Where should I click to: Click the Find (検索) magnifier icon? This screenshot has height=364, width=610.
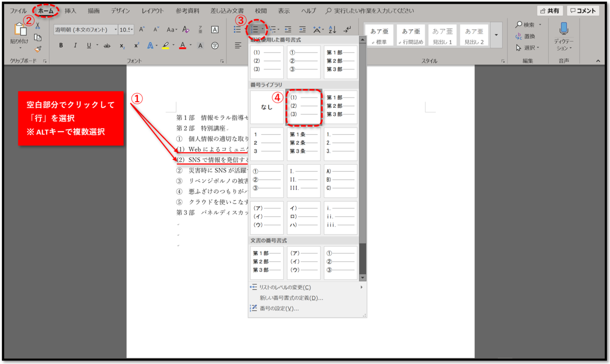(x=518, y=24)
